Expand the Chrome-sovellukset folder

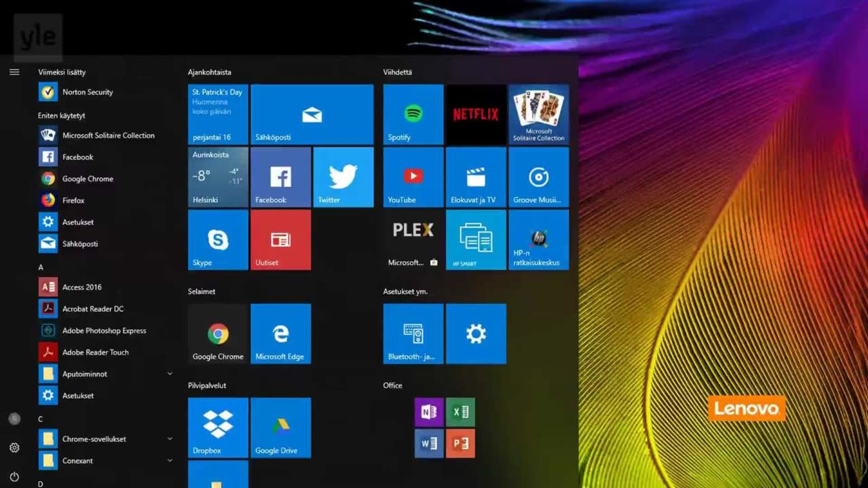[170, 439]
